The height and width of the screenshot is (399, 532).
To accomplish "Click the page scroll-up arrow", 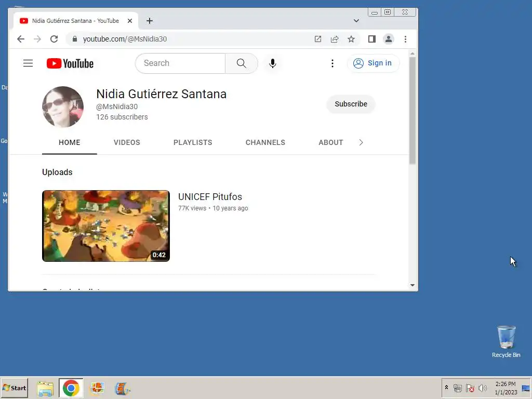I will click(x=412, y=54).
